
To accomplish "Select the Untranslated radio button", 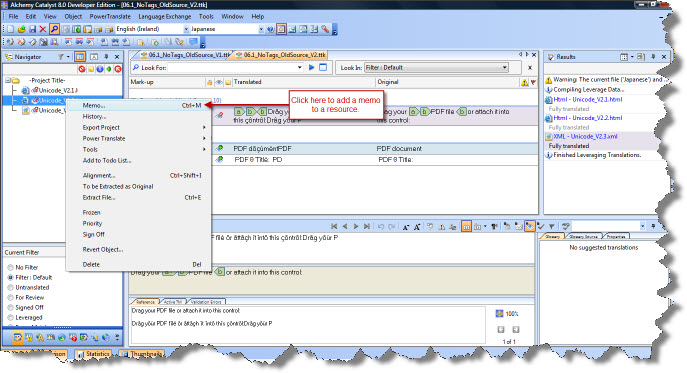I will pyautogui.click(x=10, y=288).
